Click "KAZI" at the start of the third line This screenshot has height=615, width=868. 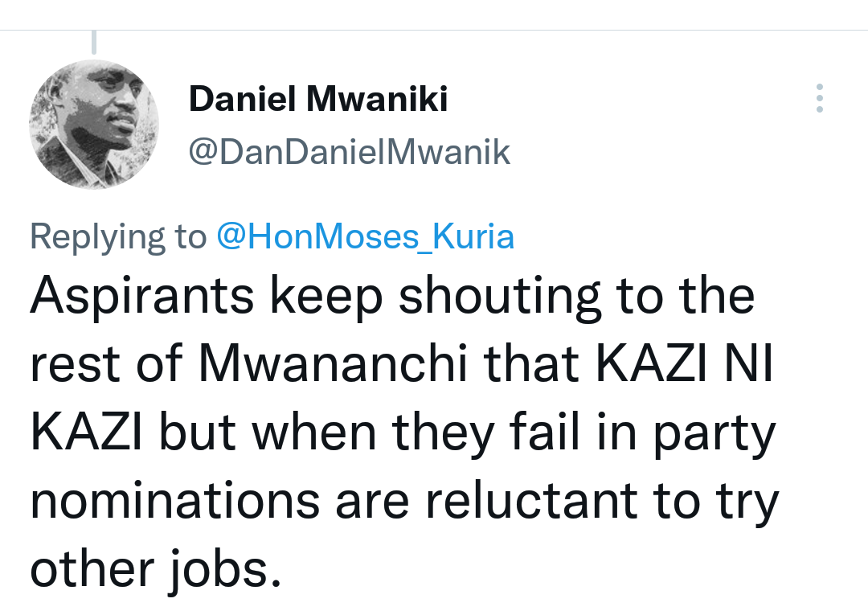point(86,433)
